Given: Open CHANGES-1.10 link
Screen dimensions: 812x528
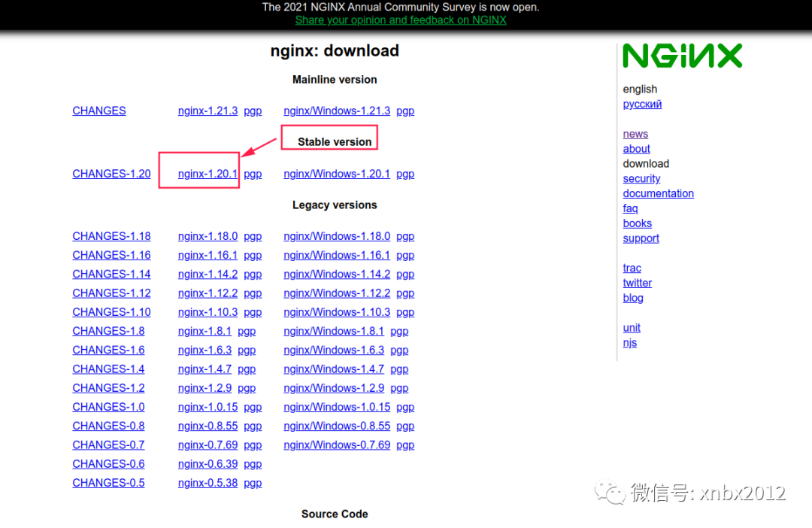Looking at the screenshot, I should (111, 312).
